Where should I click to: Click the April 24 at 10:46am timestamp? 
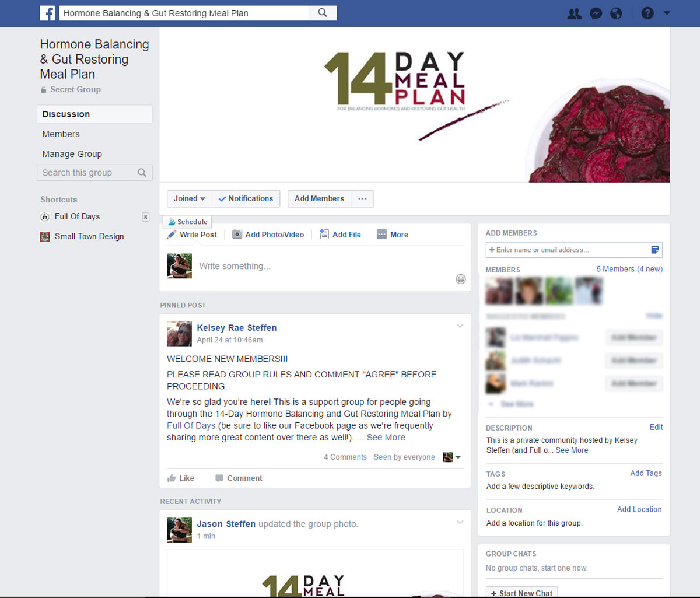point(230,340)
